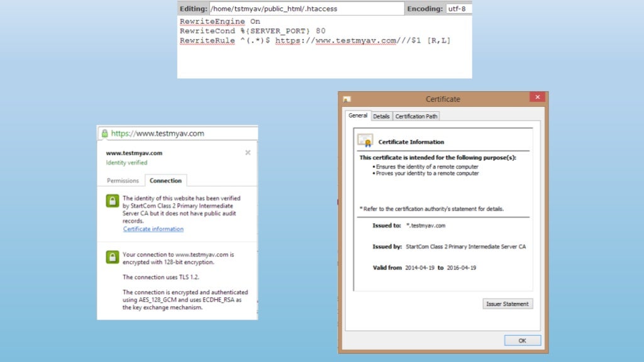Click the https://www.testmyav.com URL in RewriteRule
The image size is (644, 362).
[x=336, y=41]
